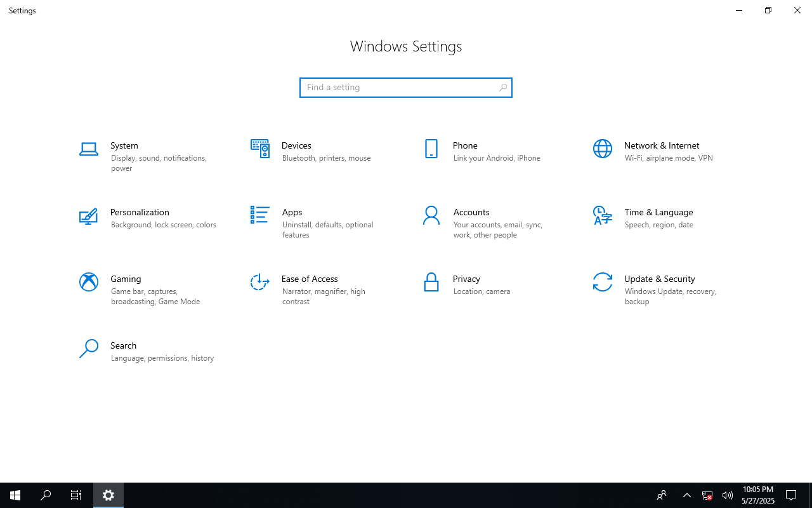Click the Privacy padlock icon
The image size is (812, 508).
coord(431,282)
